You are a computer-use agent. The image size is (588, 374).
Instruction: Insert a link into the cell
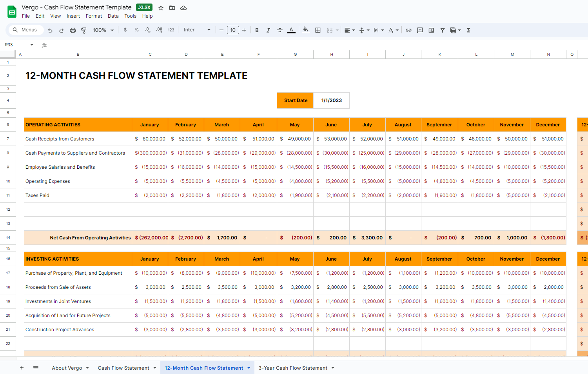tap(408, 30)
